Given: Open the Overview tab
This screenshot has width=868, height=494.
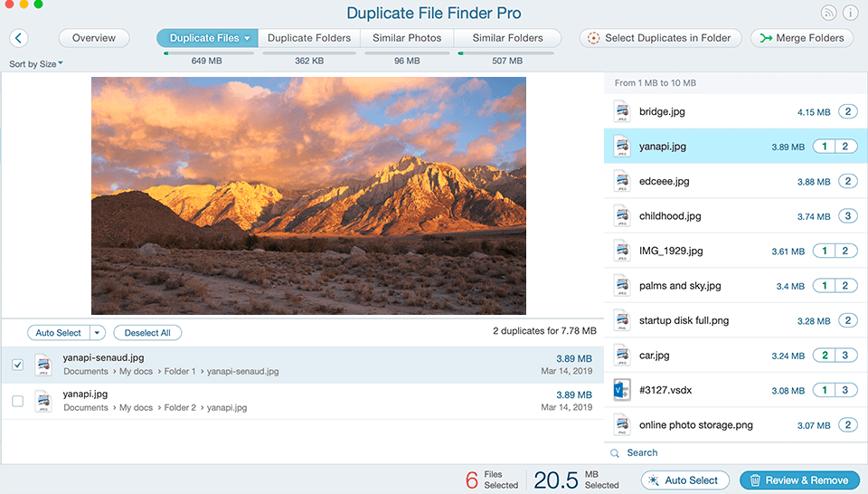Looking at the screenshot, I should point(94,38).
